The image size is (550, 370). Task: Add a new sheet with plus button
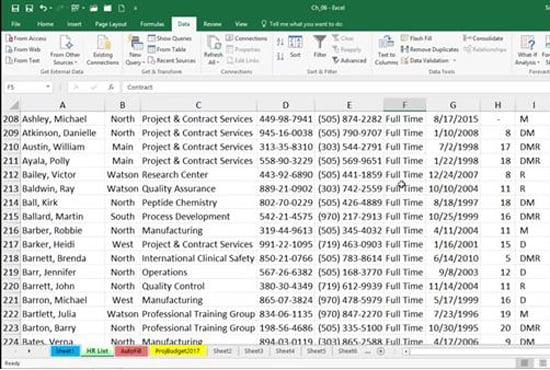(x=381, y=351)
